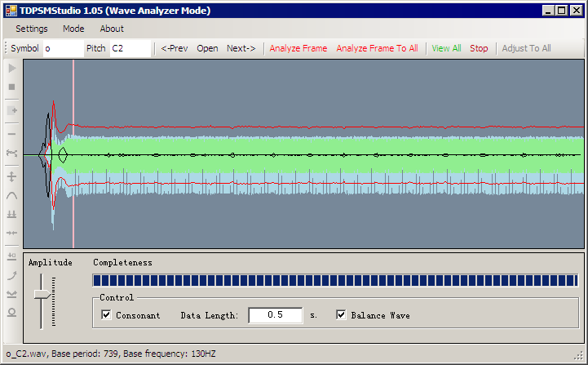Maximize the TDPSMStudio window
Viewport: 588px width, 365px height.
click(x=561, y=11)
